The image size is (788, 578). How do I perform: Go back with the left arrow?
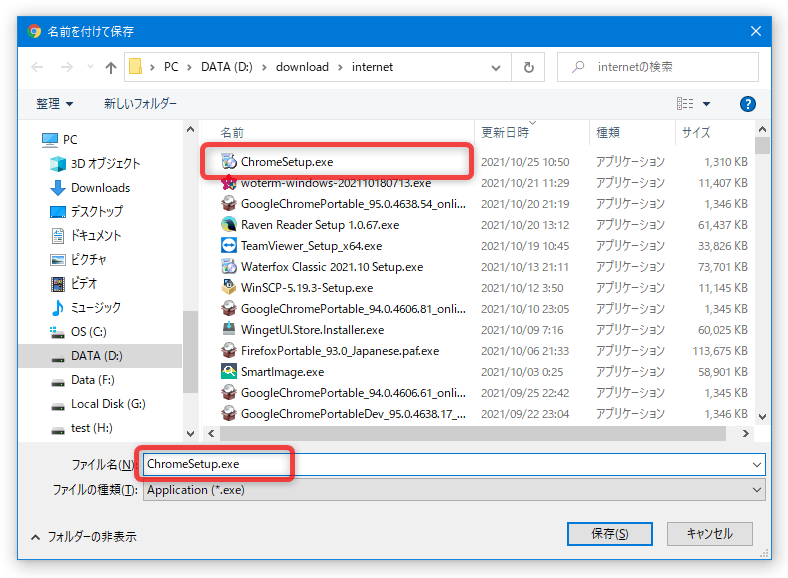37,67
